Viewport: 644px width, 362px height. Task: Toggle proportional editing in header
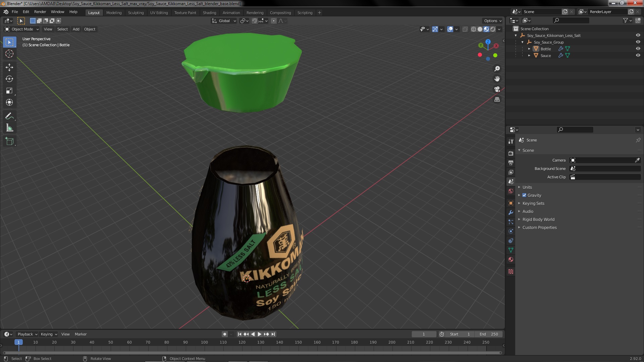point(274,21)
